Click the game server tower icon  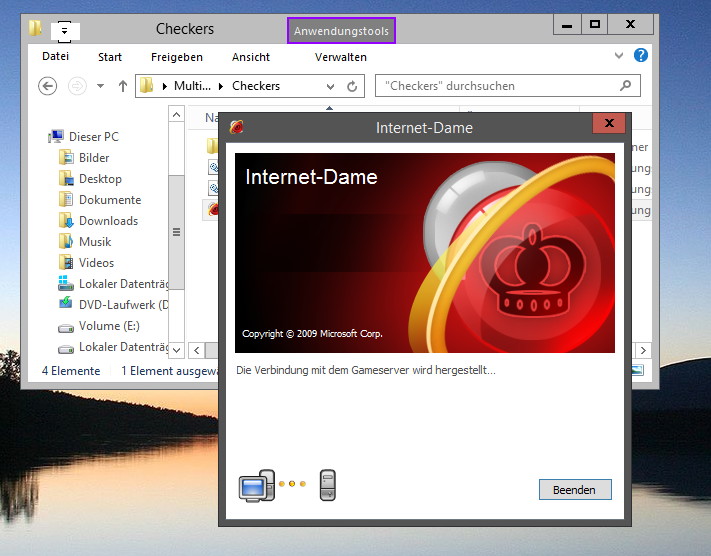point(327,485)
